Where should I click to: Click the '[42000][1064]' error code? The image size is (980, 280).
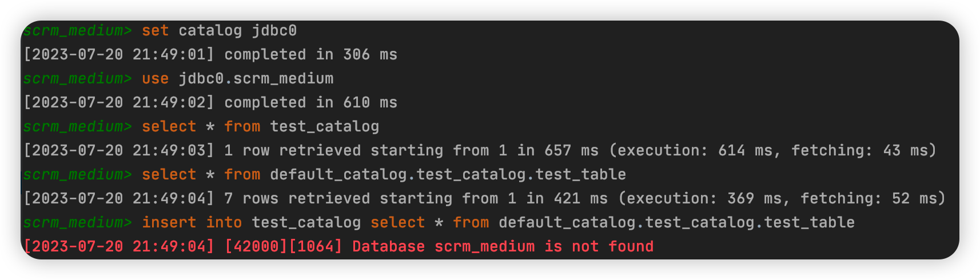click(x=283, y=246)
